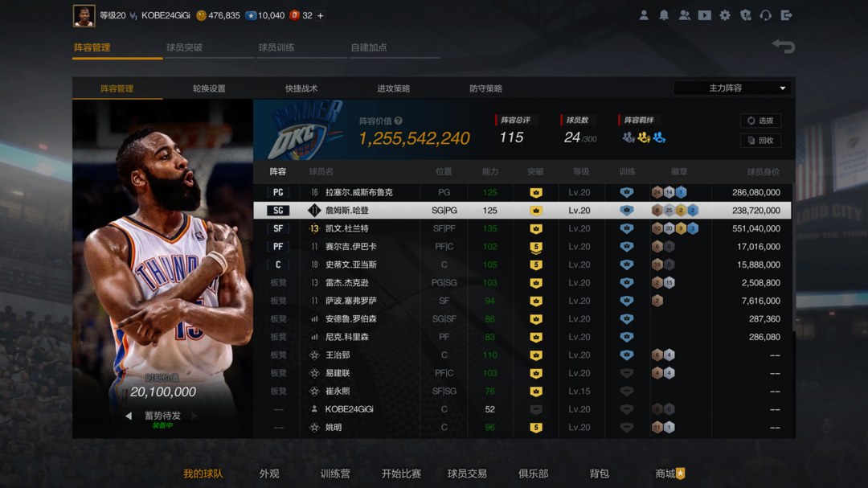Click the back arrow icon
The image size is (868, 488).
tap(784, 46)
